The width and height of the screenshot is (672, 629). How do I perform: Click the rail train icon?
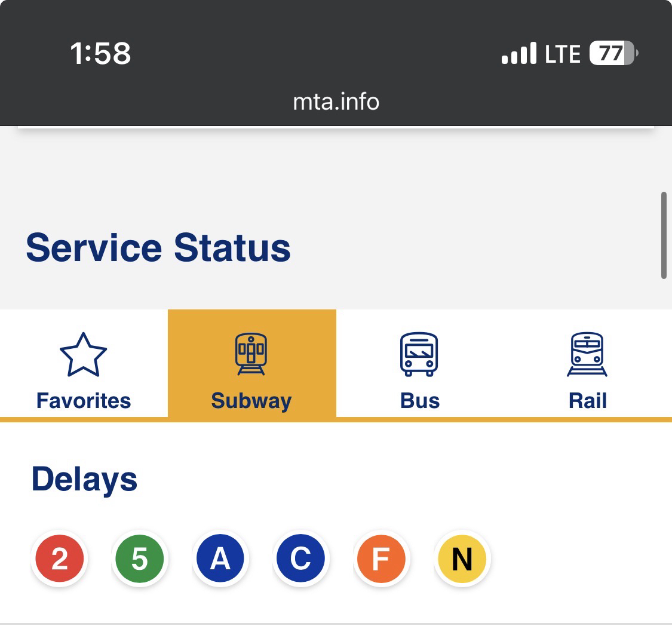point(587,354)
